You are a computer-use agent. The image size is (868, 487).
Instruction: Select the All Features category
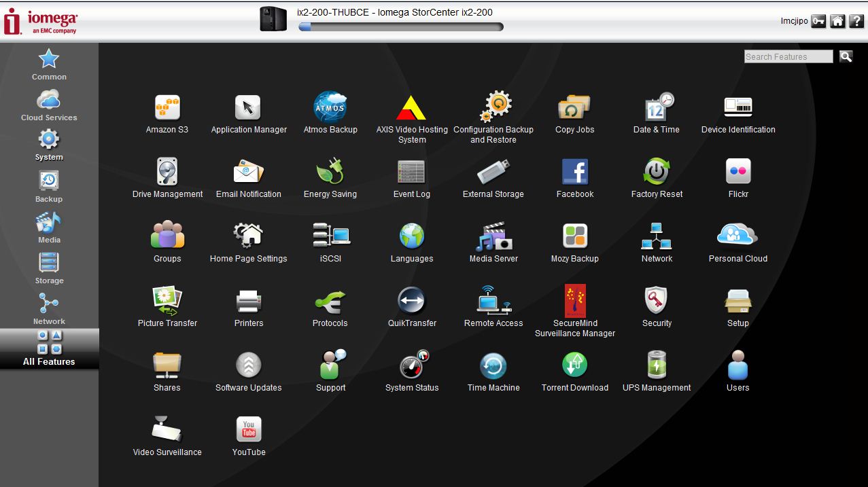pyautogui.click(x=49, y=348)
